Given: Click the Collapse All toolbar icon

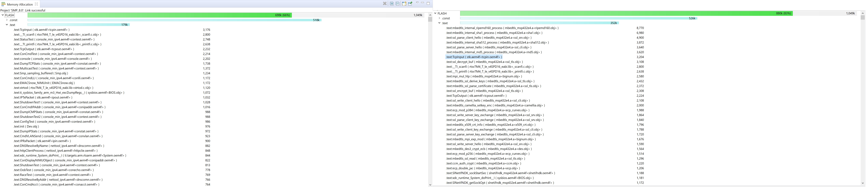Looking at the screenshot, I should click(x=398, y=4).
